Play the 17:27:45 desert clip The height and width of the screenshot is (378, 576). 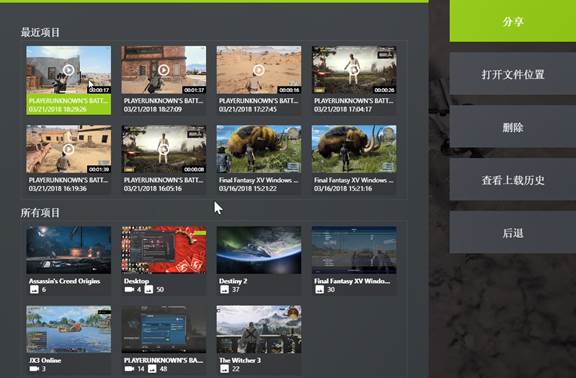point(259,70)
